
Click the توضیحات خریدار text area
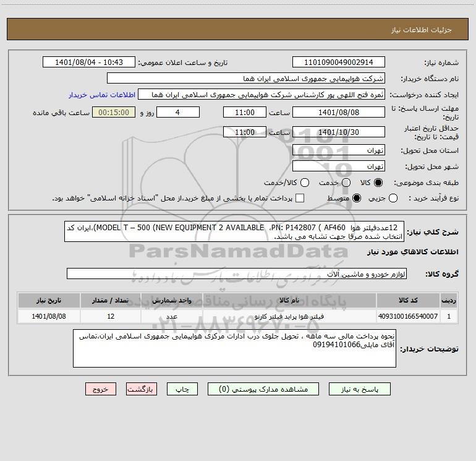pyautogui.click(x=235, y=348)
